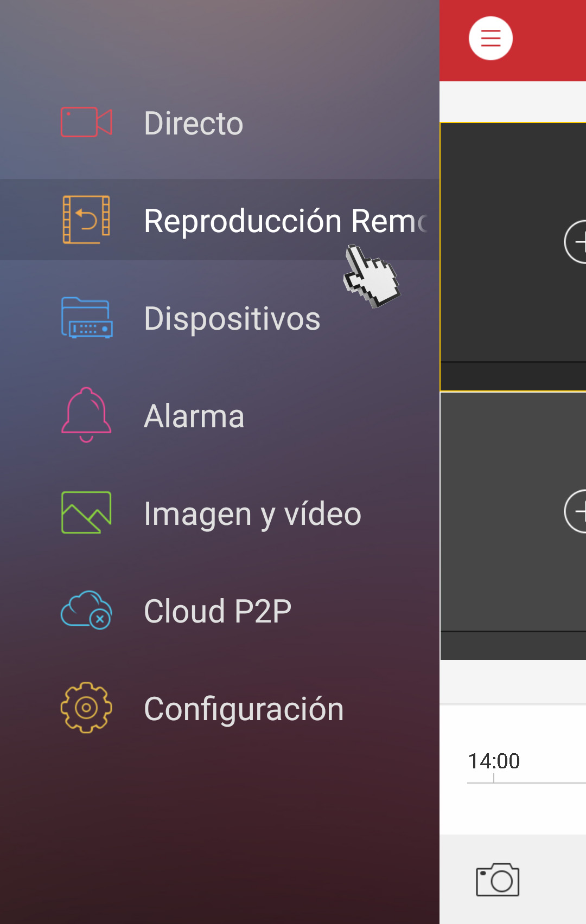Open the Directo menu entry
This screenshot has height=924, width=586.
point(220,123)
